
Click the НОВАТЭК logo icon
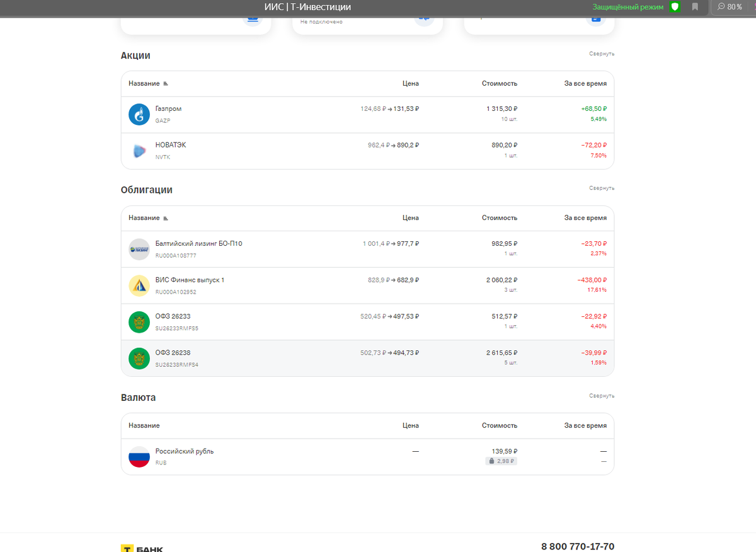click(139, 151)
